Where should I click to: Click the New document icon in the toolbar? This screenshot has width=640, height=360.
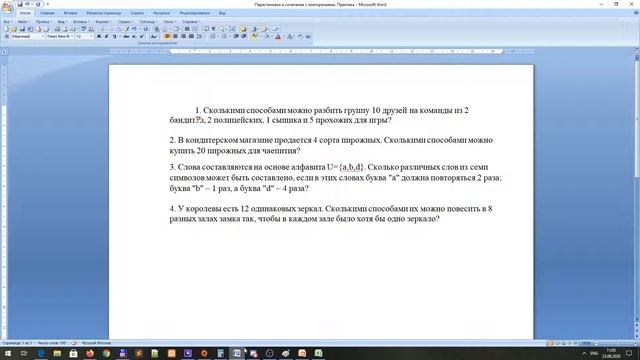point(6,29)
